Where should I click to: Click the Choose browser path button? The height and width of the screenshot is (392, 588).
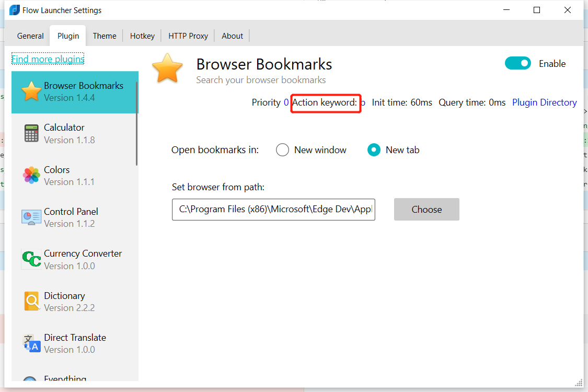[426, 209]
